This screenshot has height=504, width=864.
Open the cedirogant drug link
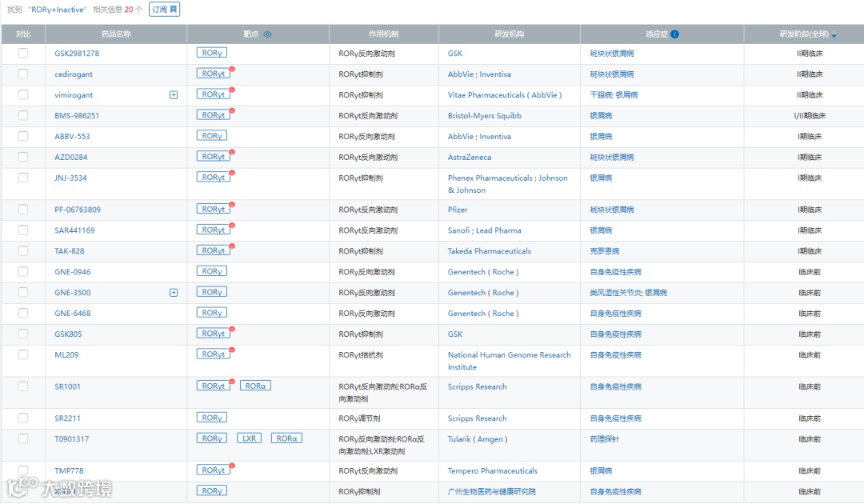74,74
